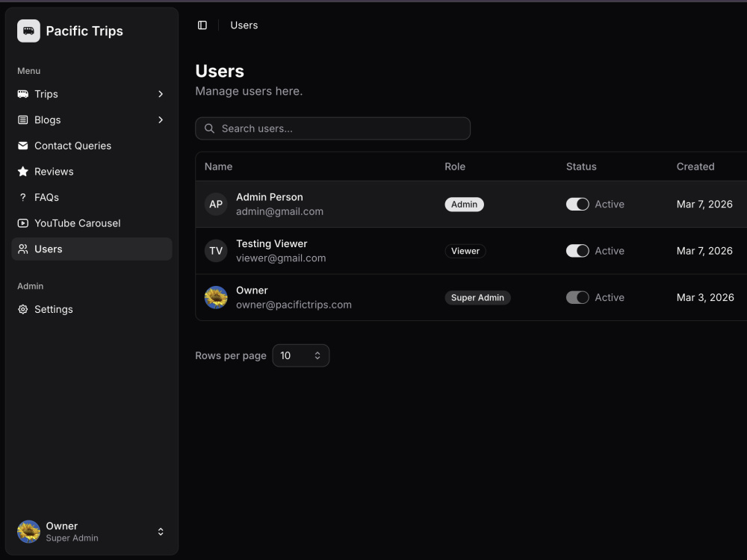Click the TV avatar for Testing Viewer
747x560 pixels.
pos(216,251)
